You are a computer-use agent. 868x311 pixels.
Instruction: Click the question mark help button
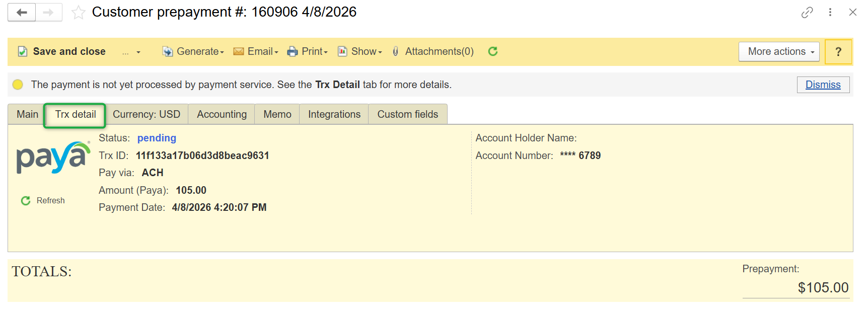tap(838, 52)
